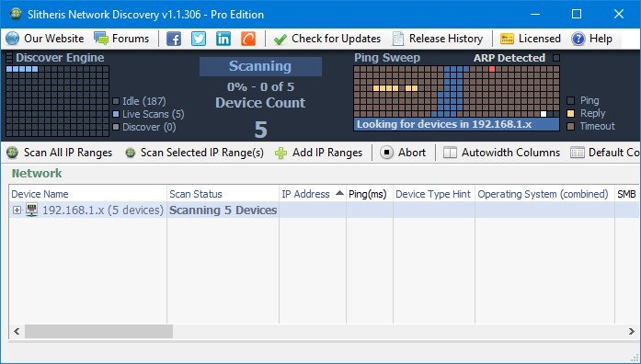The image size is (641, 364).
Task: Visit the Twitter bird icon
Action: coord(199,40)
